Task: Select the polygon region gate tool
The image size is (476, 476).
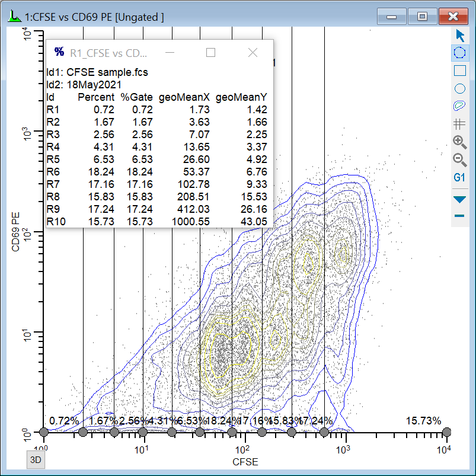Action: [459, 53]
